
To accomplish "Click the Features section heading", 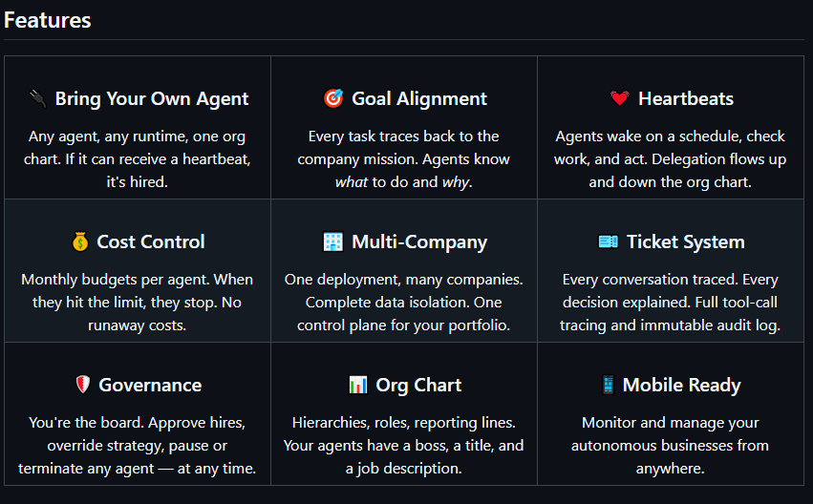I will (48, 20).
